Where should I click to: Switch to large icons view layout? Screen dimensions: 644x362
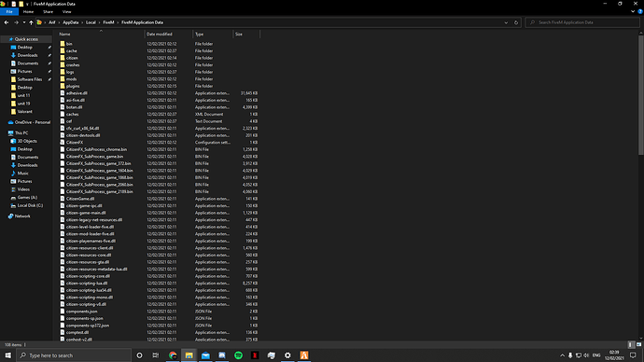(638, 345)
